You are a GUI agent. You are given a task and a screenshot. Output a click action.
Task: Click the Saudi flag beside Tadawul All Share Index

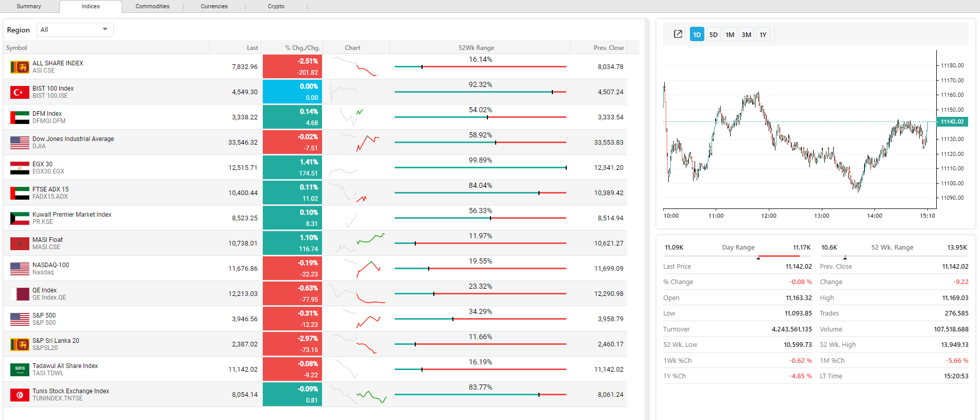click(x=20, y=370)
